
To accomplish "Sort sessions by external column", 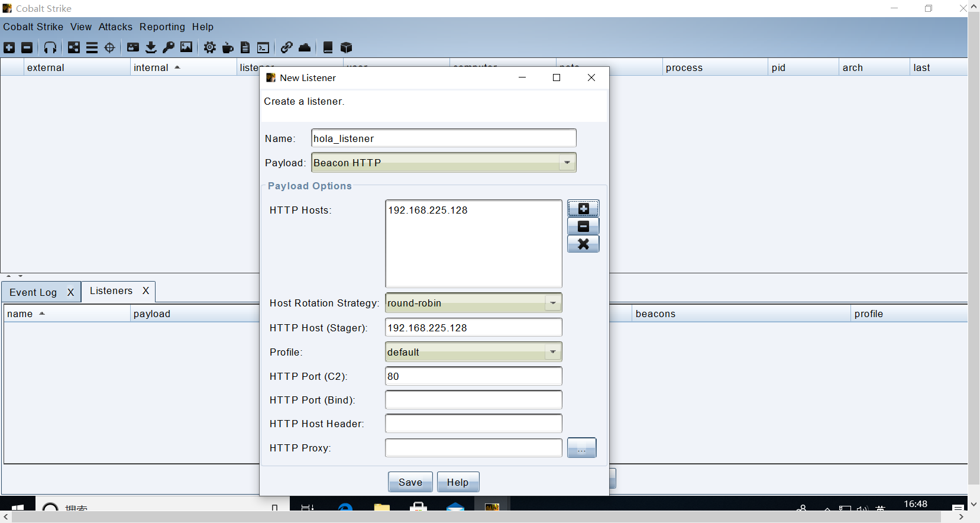I will click(77, 67).
